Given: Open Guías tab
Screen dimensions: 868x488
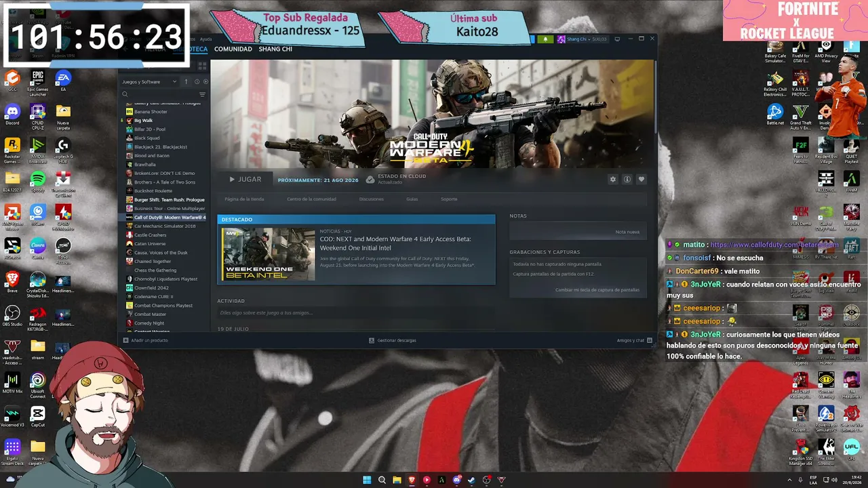Looking at the screenshot, I should 412,199.
